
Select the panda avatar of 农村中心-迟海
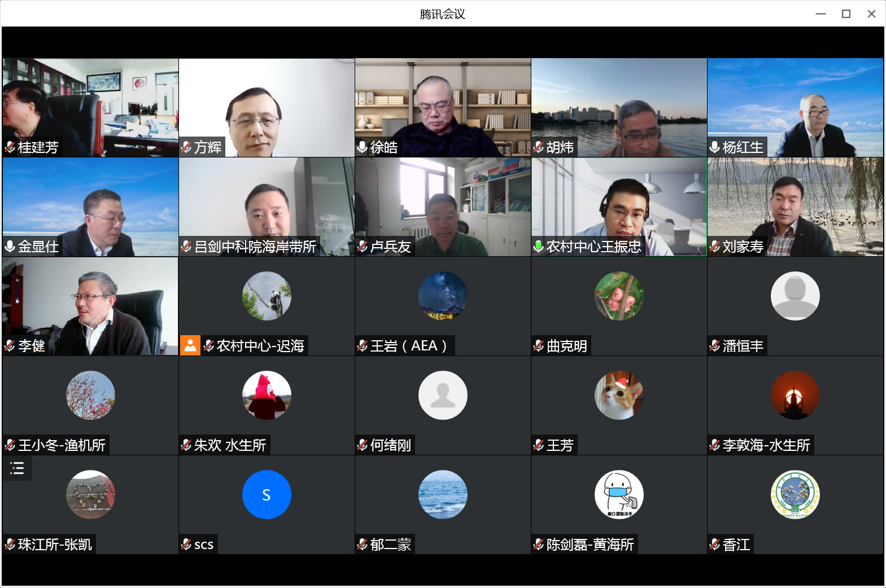(x=267, y=296)
